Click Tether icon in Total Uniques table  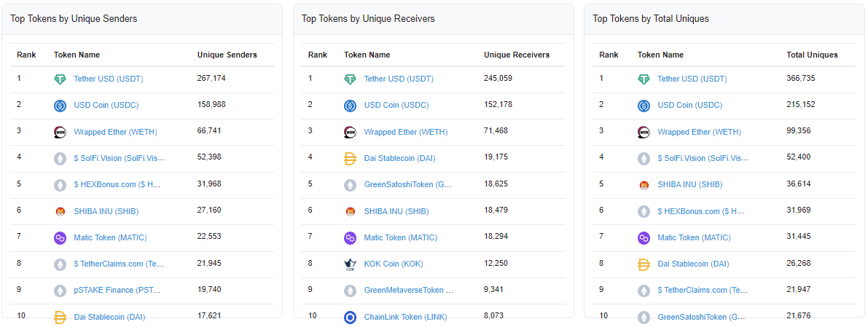644,79
